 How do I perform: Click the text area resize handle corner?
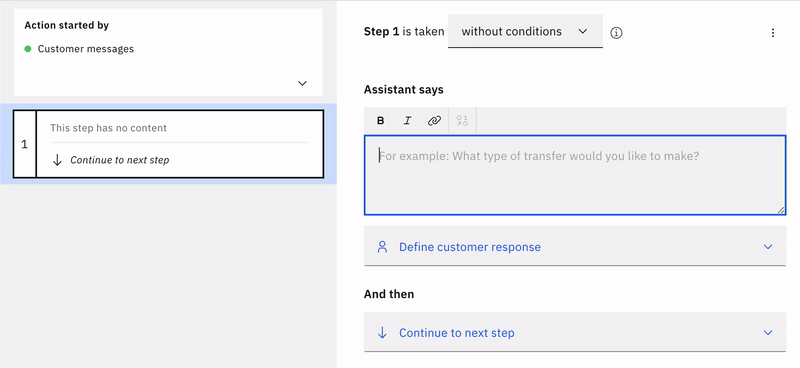(781, 210)
